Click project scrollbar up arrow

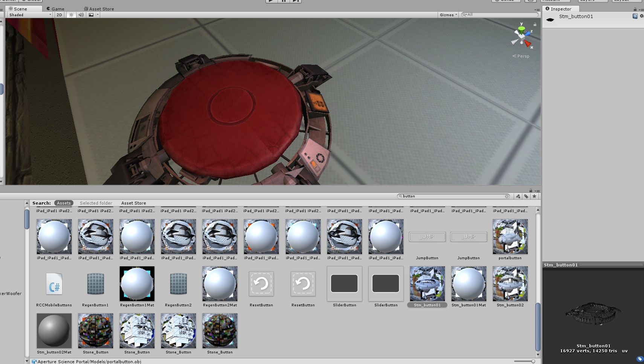(x=538, y=210)
